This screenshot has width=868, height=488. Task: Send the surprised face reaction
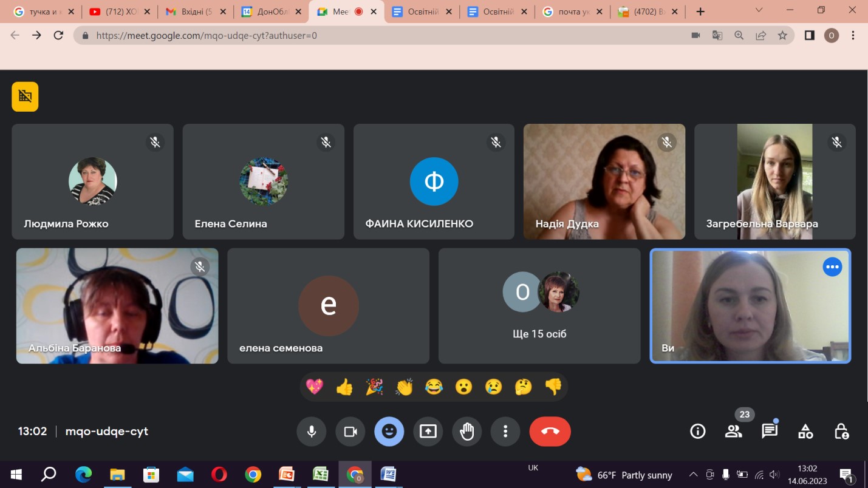click(x=463, y=387)
